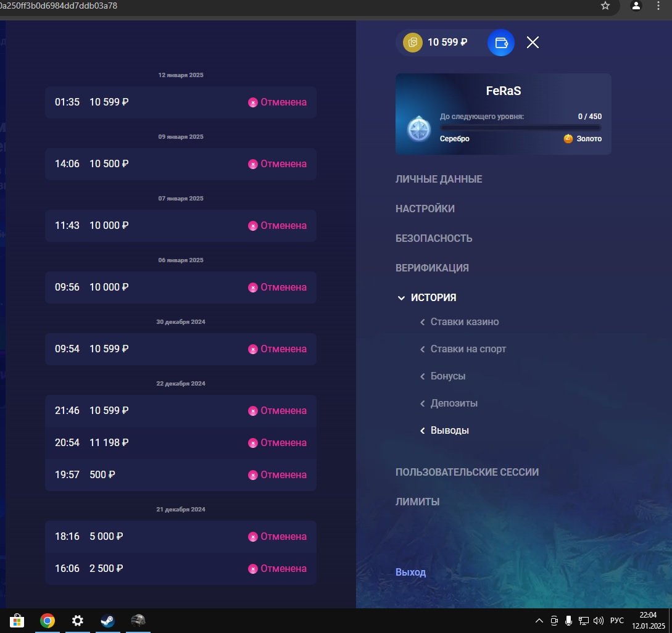This screenshot has height=633, width=672.
Task: Click the 5 000 ₽ withdrawal amount
Action: [106, 537]
